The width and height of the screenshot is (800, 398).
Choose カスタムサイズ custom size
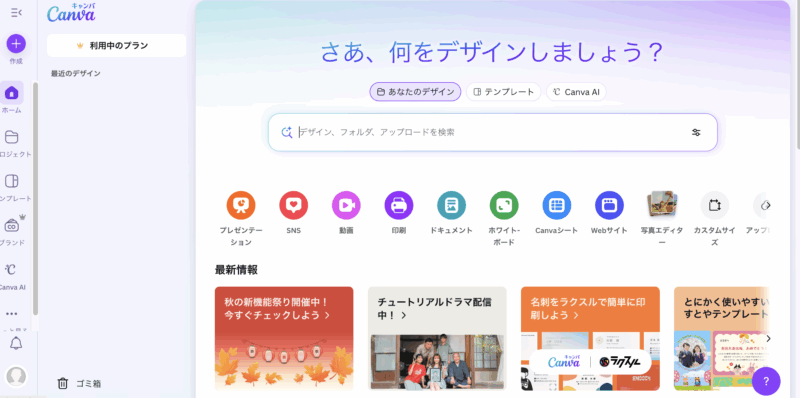[714, 205]
